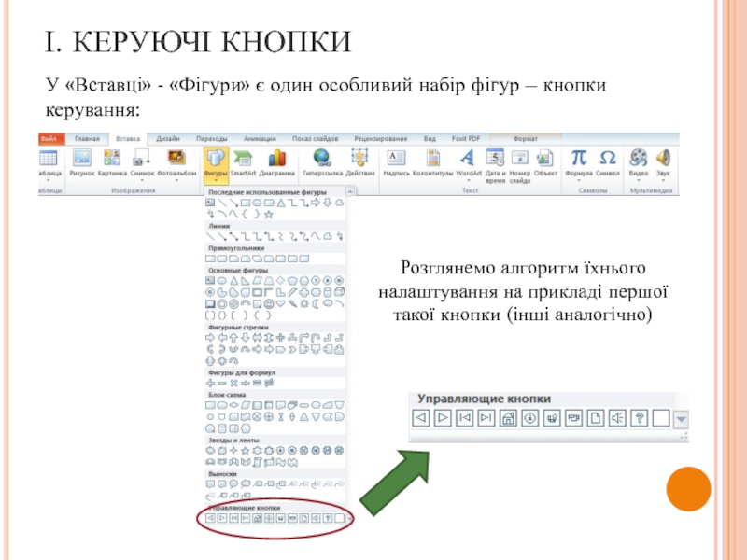Pick the smiley face shape
This screenshot has width=747, height=560.
[x=269, y=304]
